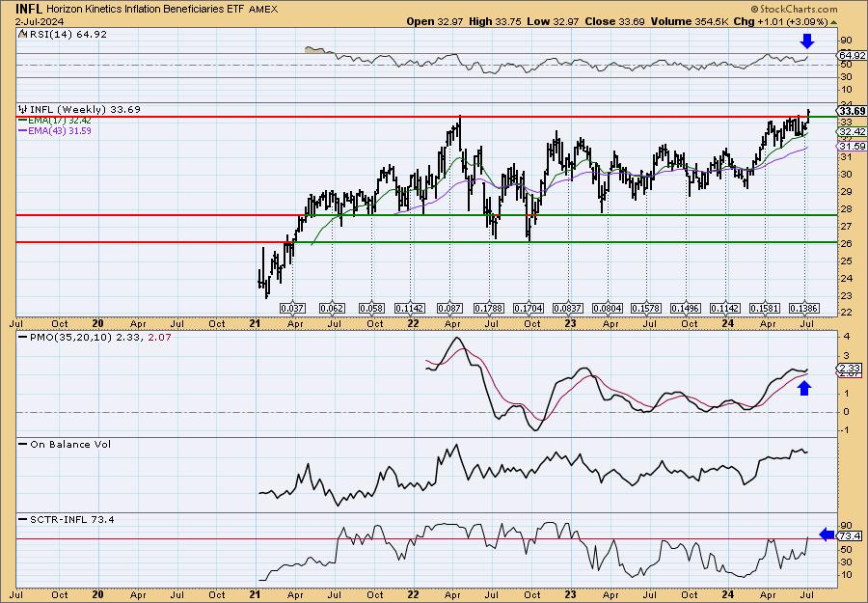Screen dimensions: 868x603
Task: Click the 0.1386 dividend value label
Action: coord(803,308)
